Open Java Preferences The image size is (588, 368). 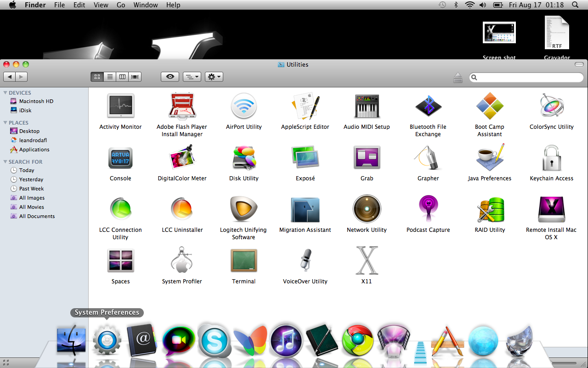point(490,158)
